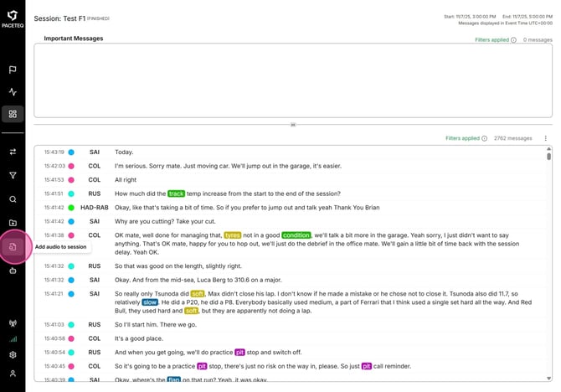
Task: Select message 'Okay. And from the mid-sea, Luca Berg'
Action: click(198, 280)
